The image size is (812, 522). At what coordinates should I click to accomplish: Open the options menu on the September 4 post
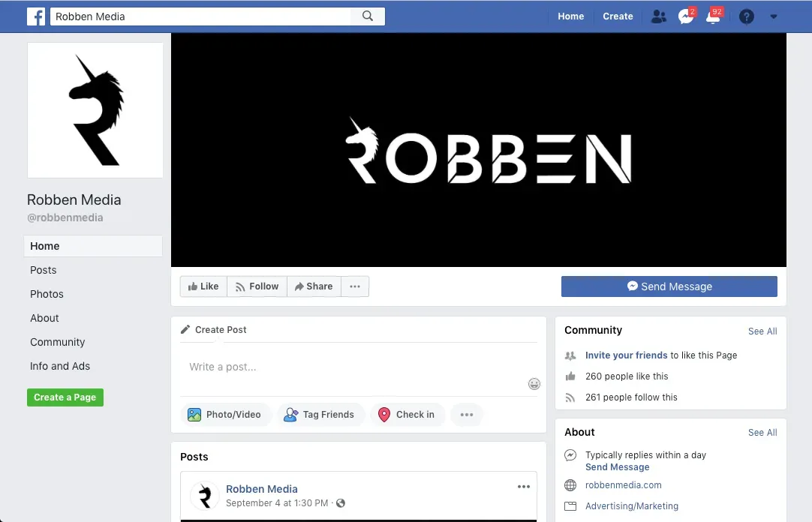pos(523,486)
